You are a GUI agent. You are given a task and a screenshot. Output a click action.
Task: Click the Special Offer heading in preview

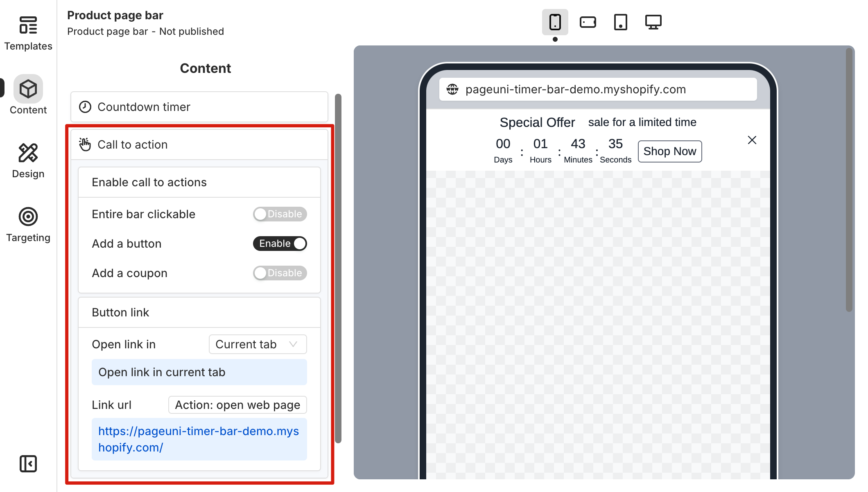pyautogui.click(x=537, y=122)
